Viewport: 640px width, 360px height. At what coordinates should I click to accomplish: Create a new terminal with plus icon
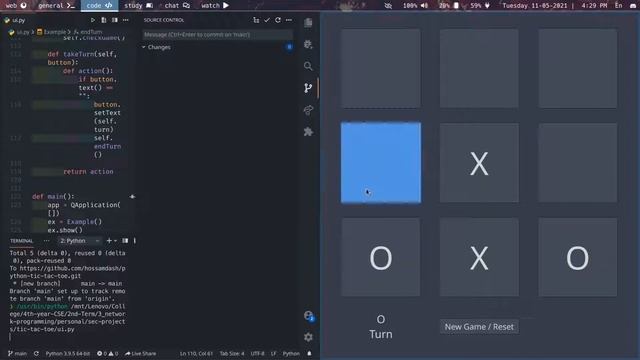pos(109,241)
